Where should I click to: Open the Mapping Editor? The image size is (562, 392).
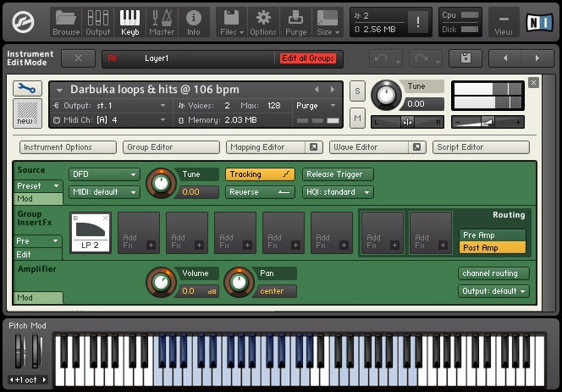click(x=266, y=147)
